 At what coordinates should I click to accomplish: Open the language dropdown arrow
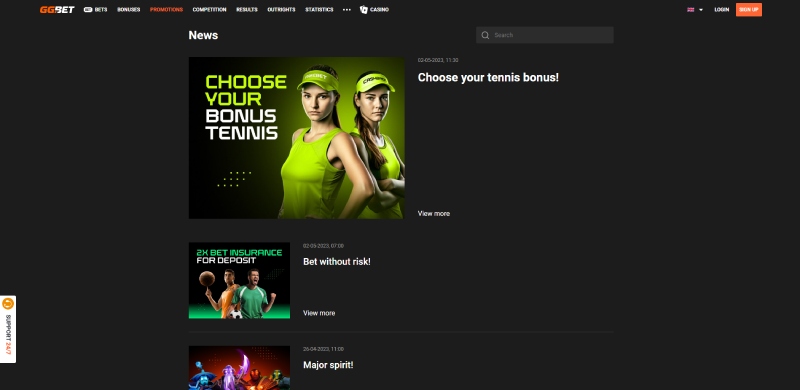(x=701, y=10)
